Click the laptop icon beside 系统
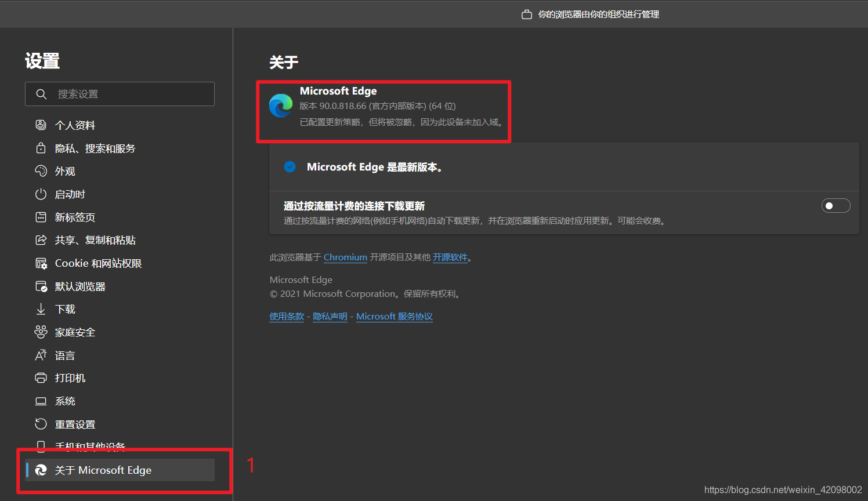 coord(41,401)
